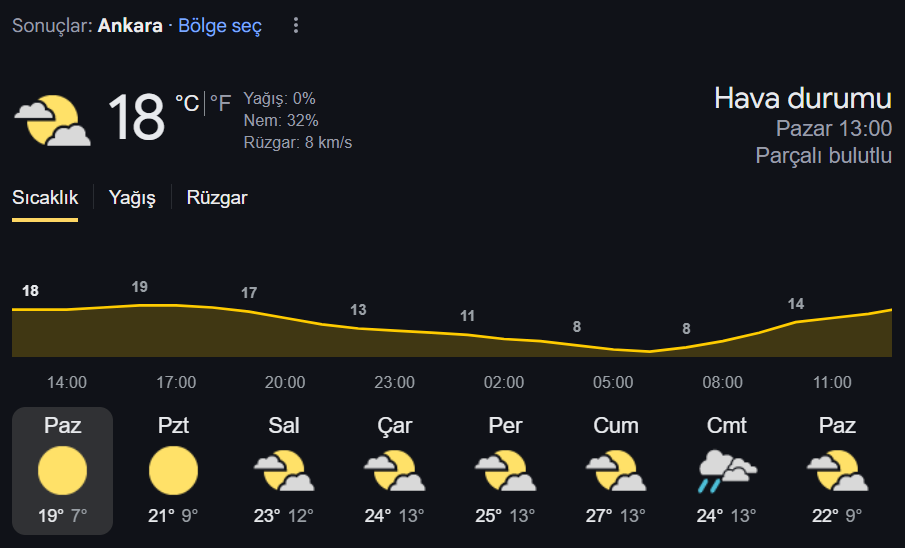905x548 pixels.
Task: Select the rainy Cmt forecast icon
Action: click(727, 471)
